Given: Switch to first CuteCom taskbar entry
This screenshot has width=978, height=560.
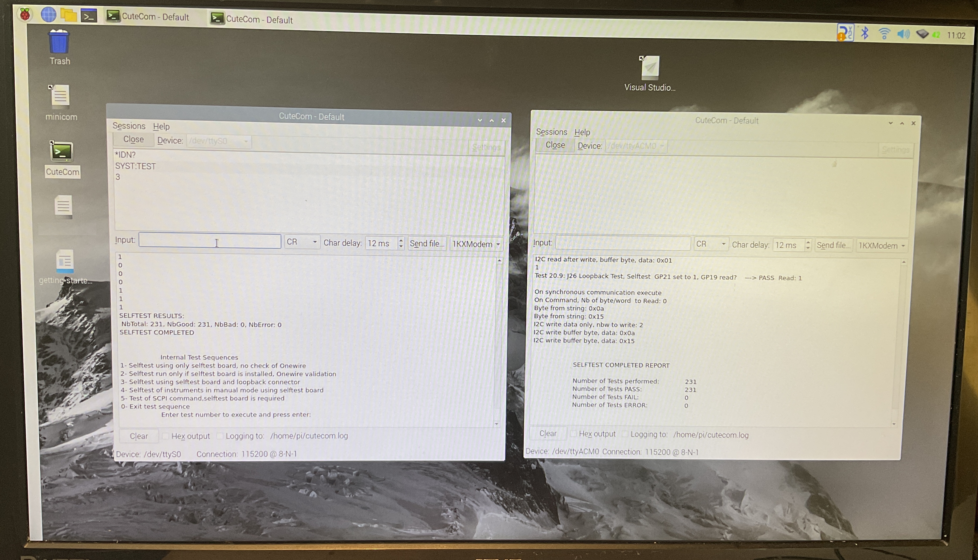Looking at the screenshot, I should pos(148,17).
